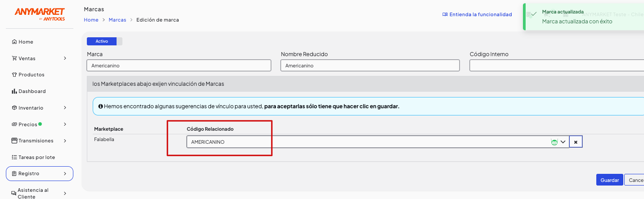Click the ANYMARKET logo
644x199 pixels.
coord(40,14)
